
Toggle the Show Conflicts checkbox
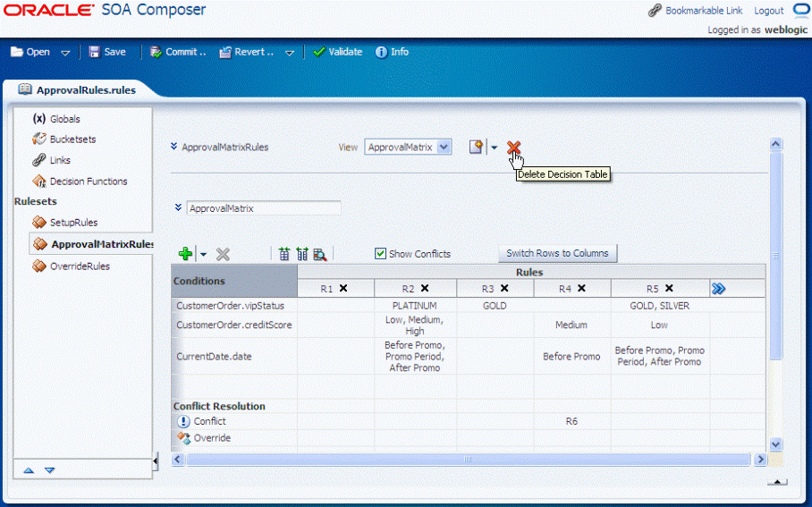381,253
